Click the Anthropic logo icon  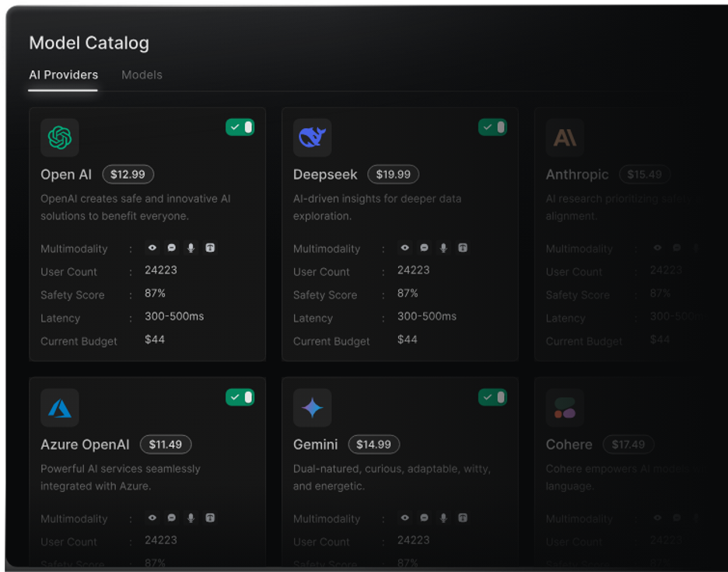[565, 138]
